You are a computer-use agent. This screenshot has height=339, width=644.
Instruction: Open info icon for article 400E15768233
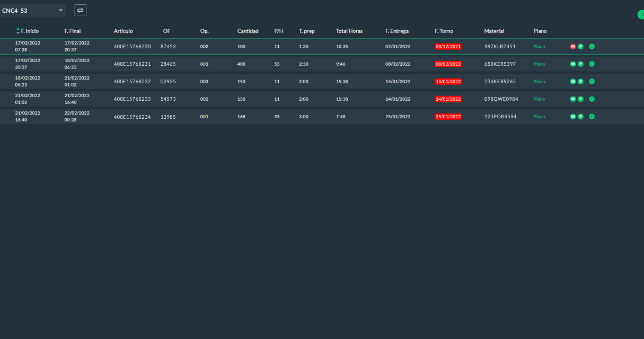tap(592, 99)
